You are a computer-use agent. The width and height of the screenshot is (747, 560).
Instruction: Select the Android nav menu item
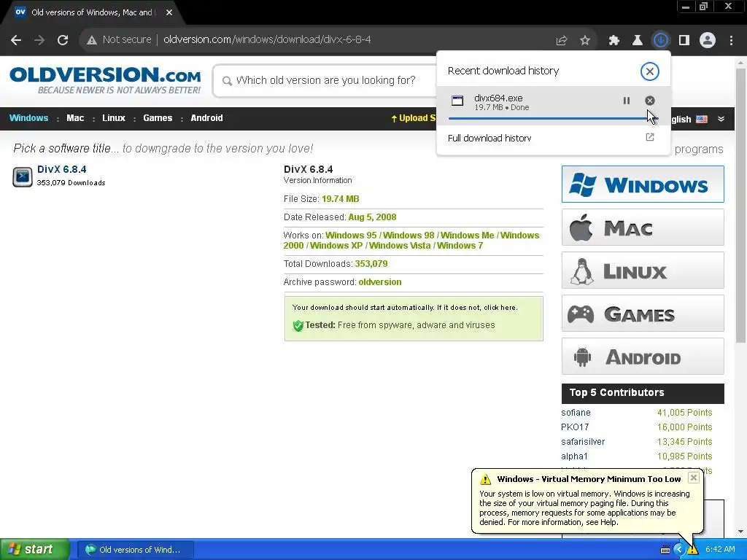coord(206,118)
